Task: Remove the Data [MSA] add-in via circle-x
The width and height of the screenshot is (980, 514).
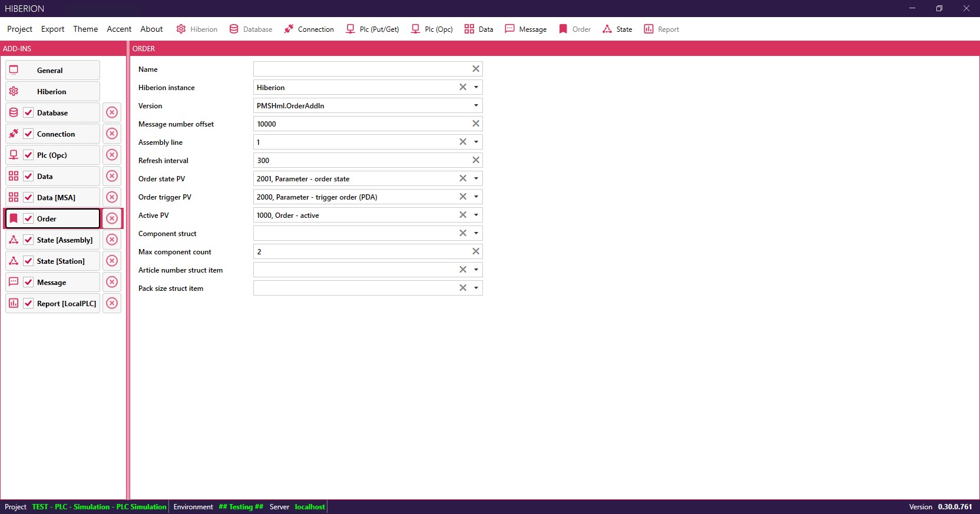Action: (112, 197)
